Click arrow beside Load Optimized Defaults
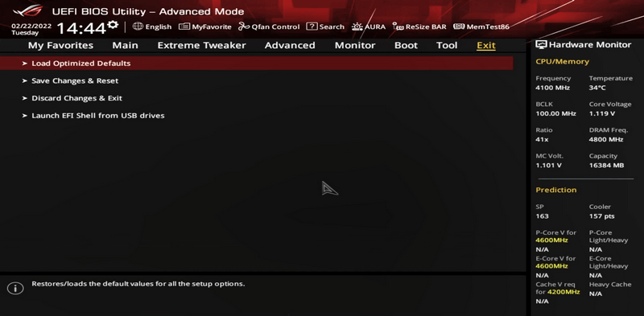Screen dimensions: 644x316 click(25, 64)
